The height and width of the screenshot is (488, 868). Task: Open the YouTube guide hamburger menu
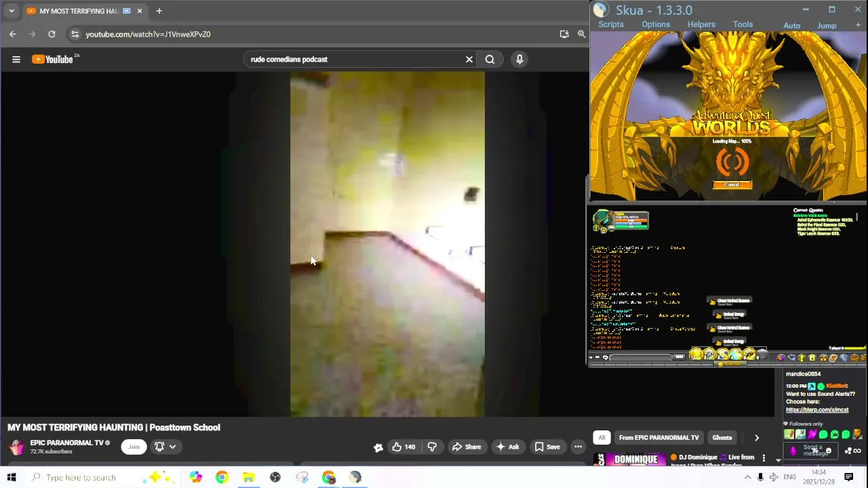[x=16, y=60]
